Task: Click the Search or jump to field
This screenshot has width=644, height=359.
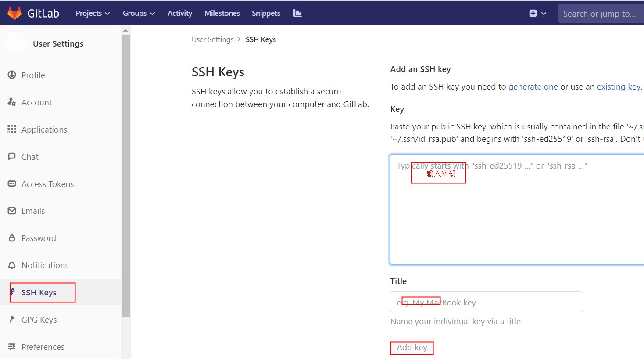Action: coord(601,14)
